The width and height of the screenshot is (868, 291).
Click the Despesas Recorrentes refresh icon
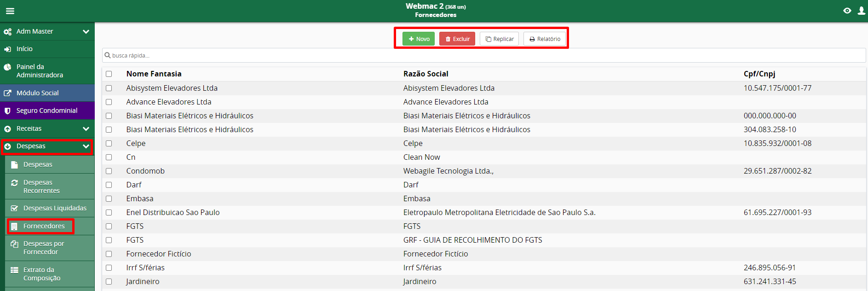pyautogui.click(x=14, y=183)
